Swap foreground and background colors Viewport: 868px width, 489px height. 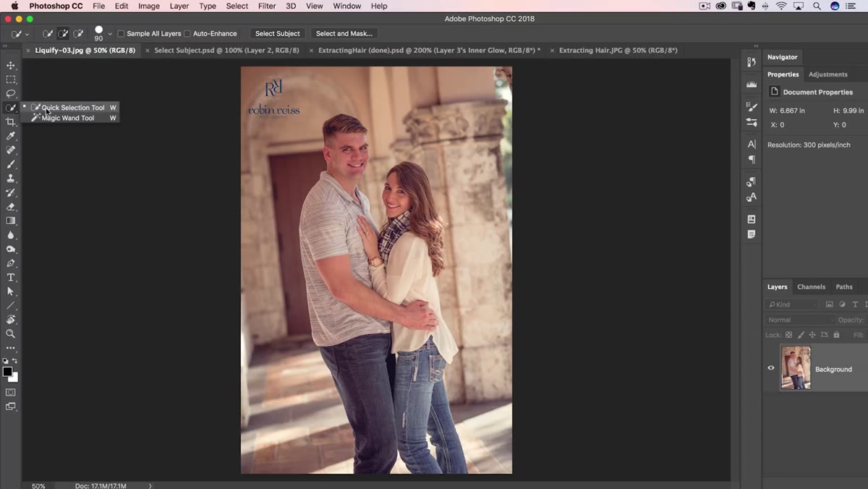[x=15, y=360]
